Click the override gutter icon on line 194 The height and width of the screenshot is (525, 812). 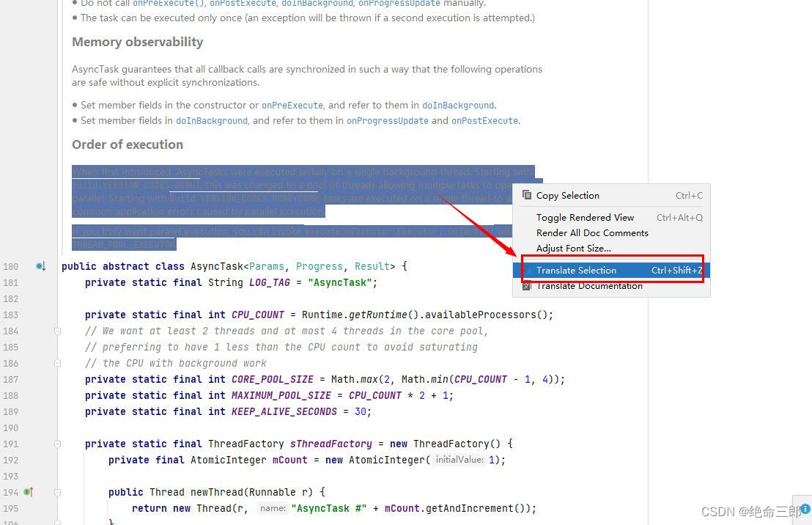[x=29, y=492]
